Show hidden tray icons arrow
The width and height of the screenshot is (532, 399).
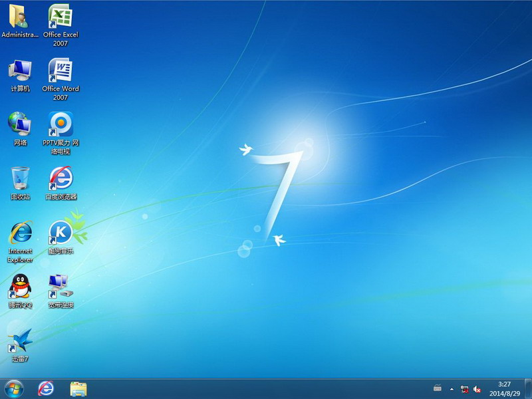[x=452, y=389]
